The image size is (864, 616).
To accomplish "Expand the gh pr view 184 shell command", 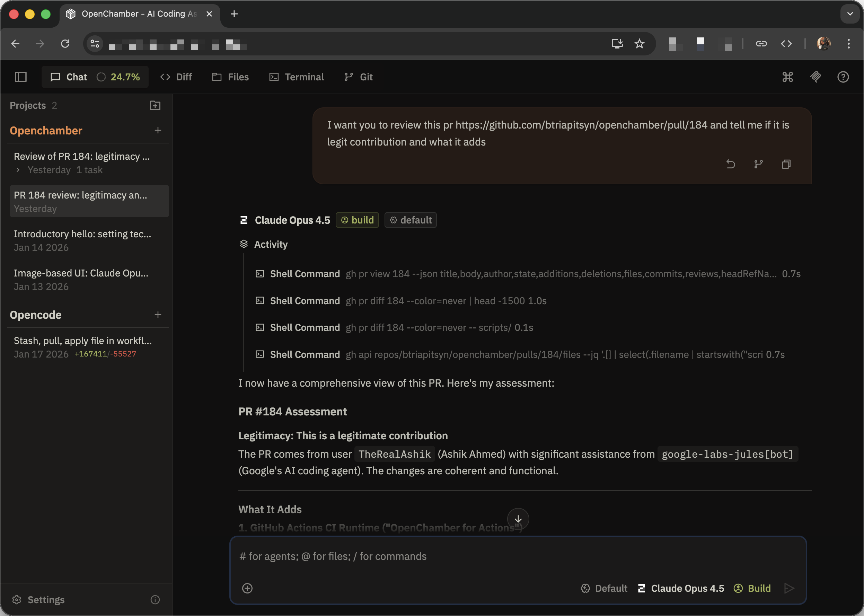I will coord(528,274).
